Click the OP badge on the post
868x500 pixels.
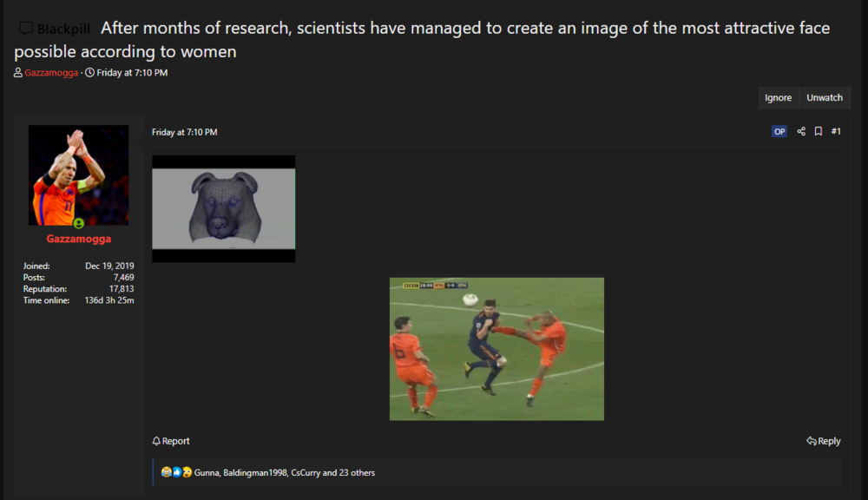[779, 132]
